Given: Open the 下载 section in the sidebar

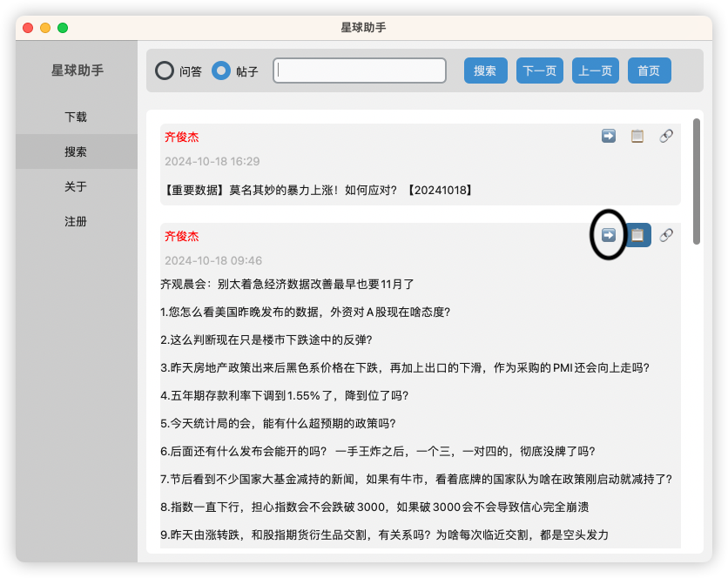Looking at the screenshot, I should 76,117.
